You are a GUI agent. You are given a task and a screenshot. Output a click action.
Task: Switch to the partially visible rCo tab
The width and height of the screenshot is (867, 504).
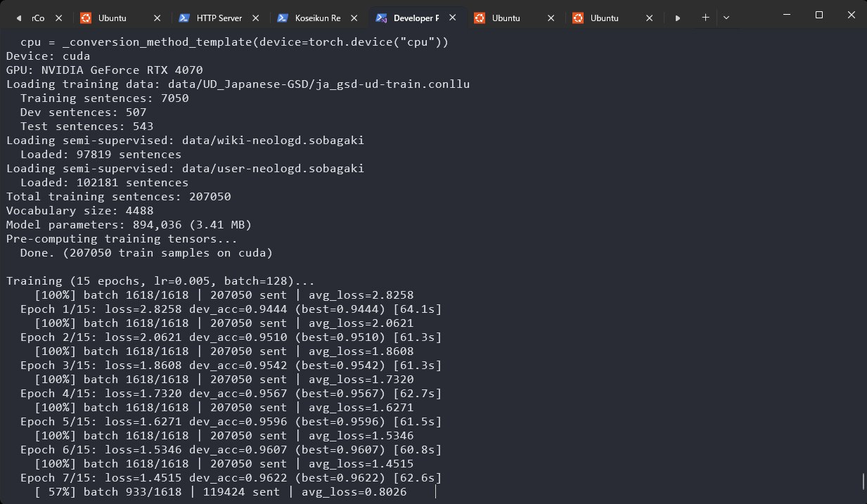click(37, 18)
